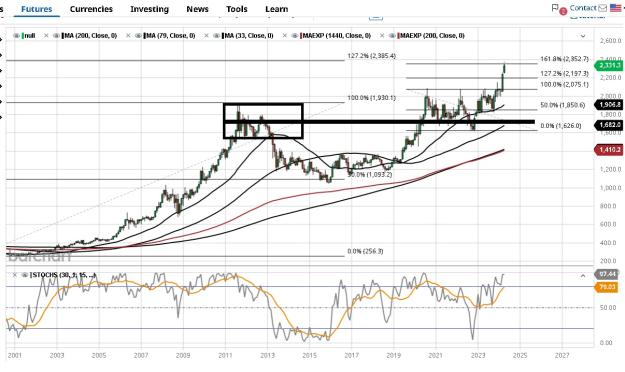Click the green null color marker
The image size is (625, 372).
(x=23, y=36)
